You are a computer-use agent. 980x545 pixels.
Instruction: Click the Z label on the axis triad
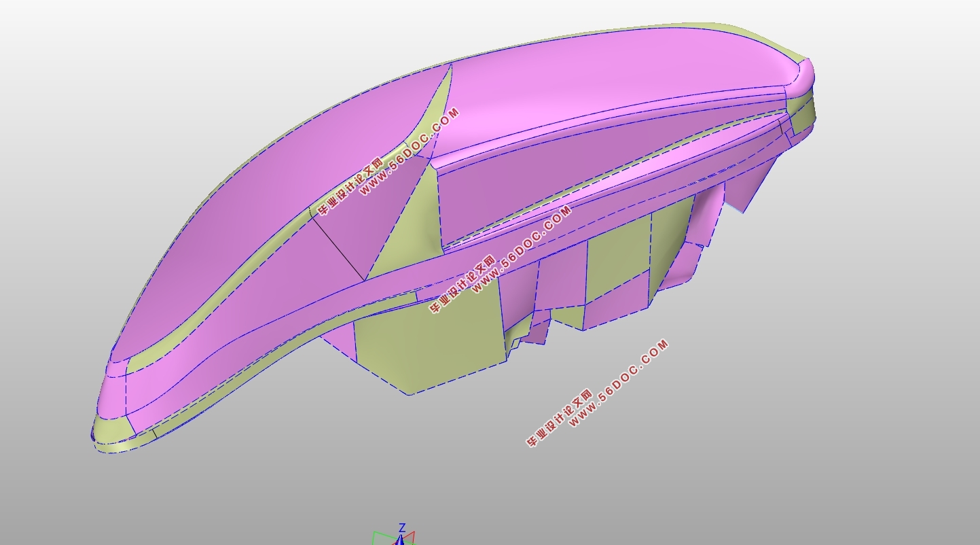pyautogui.click(x=402, y=528)
